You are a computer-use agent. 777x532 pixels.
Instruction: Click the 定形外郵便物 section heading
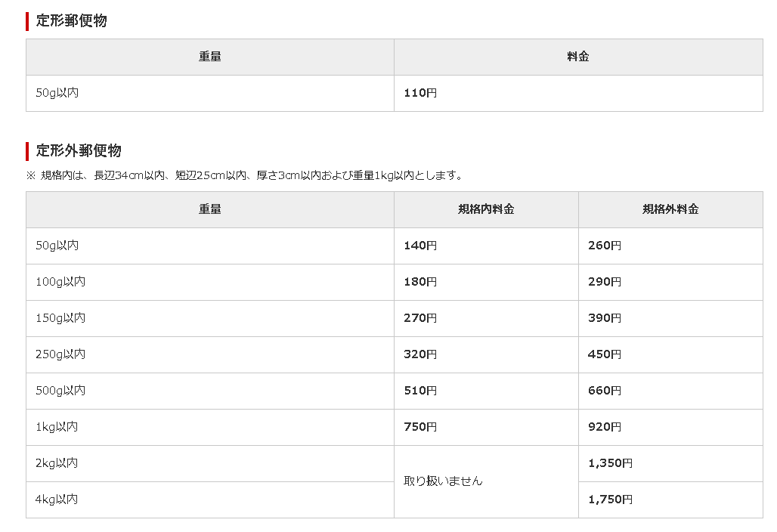coord(79,150)
